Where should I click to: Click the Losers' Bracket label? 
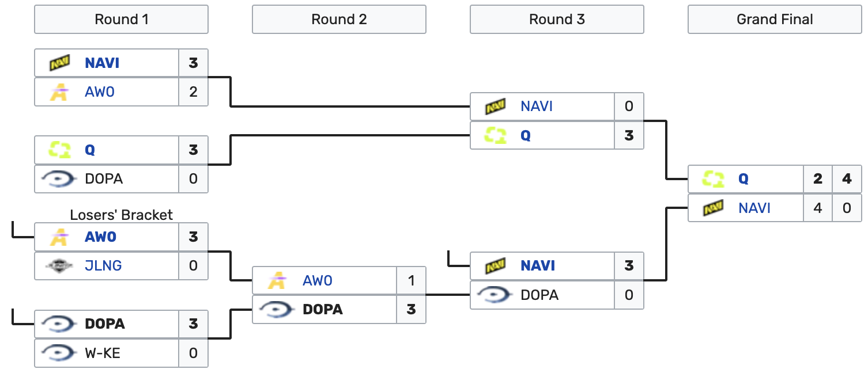[x=121, y=215]
